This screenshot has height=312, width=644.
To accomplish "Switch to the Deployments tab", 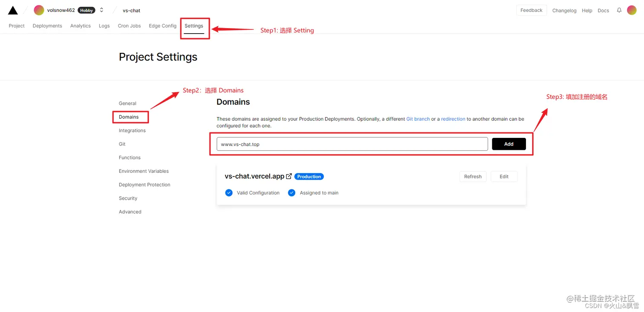I will click(47, 26).
